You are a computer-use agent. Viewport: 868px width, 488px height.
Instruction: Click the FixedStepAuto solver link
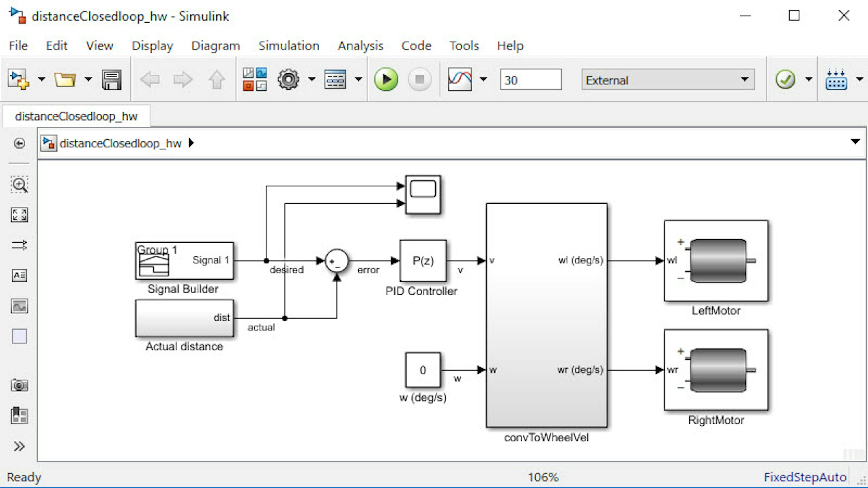(805, 477)
